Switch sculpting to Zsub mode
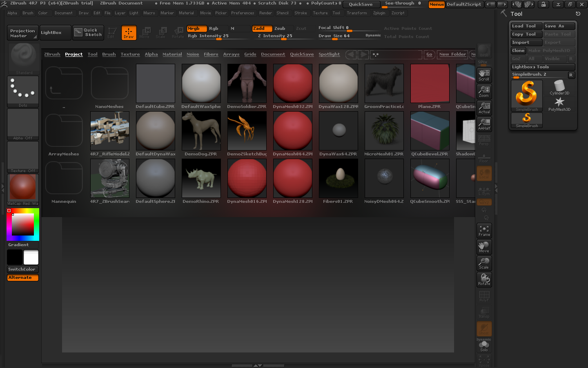The height and width of the screenshot is (368, 588). tap(279, 29)
